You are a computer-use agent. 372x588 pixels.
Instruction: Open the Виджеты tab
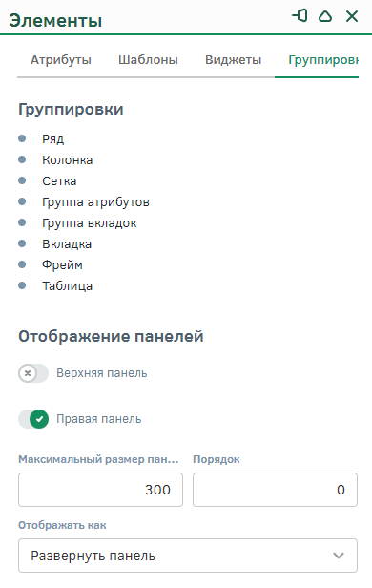point(233,60)
